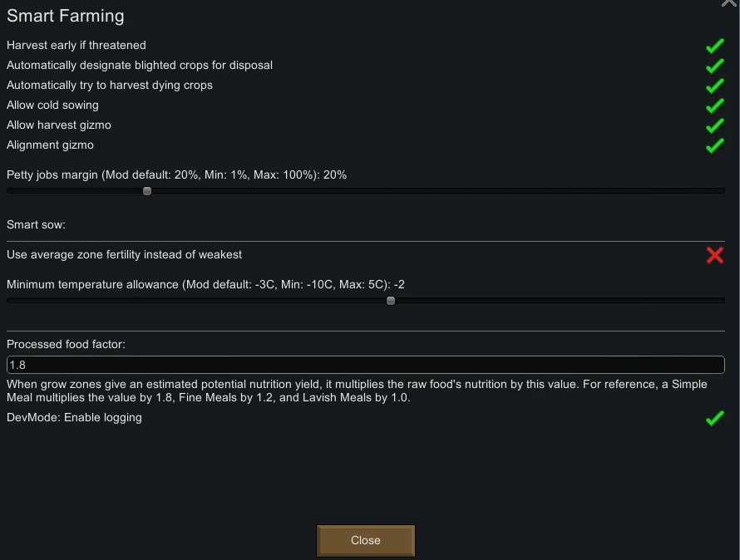The width and height of the screenshot is (740, 560).
Task: Toggle the Allow harvest gizmo checkmark
Action: tap(714, 125)
